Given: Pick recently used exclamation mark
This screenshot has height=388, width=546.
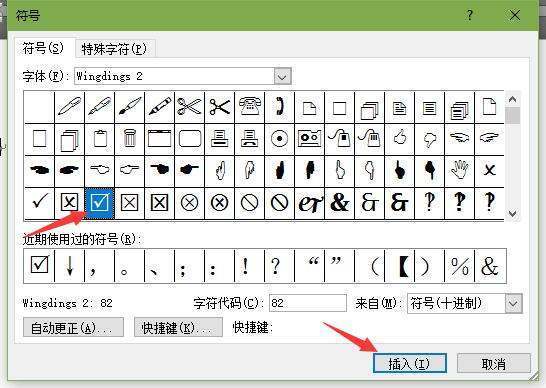Looking at the screenshot, I should [x=249, y=265].
